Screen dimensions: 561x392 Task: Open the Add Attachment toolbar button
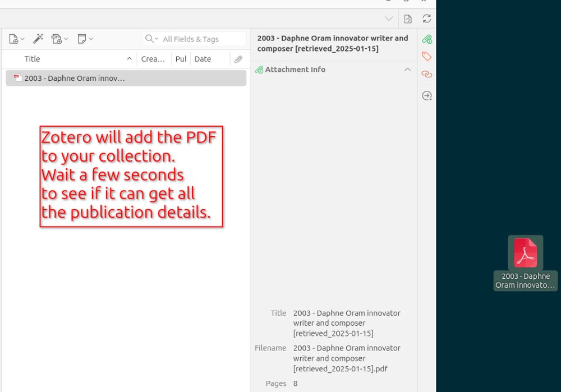click(x=59, y=39)
